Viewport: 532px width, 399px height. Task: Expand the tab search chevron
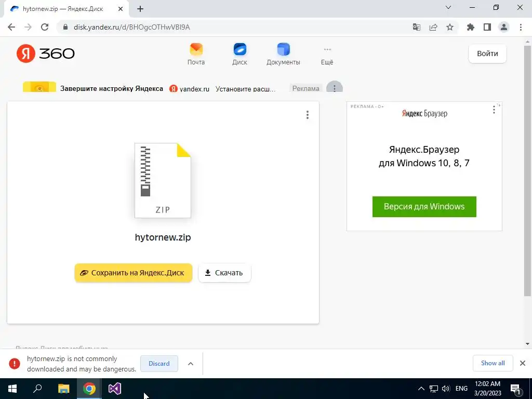pyautogui.click(x=448, y=7)
